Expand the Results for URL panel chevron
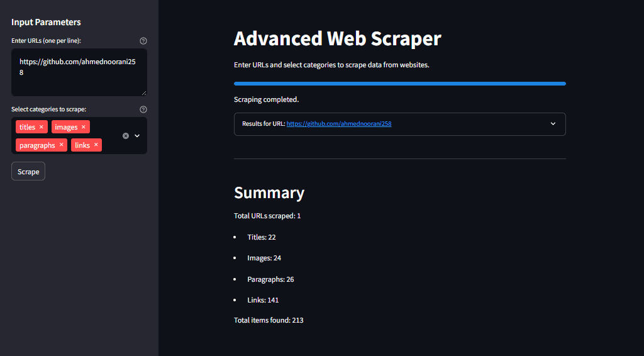Image resolution: width=644 pixels, height=356 pixels. tap(553, 124)
